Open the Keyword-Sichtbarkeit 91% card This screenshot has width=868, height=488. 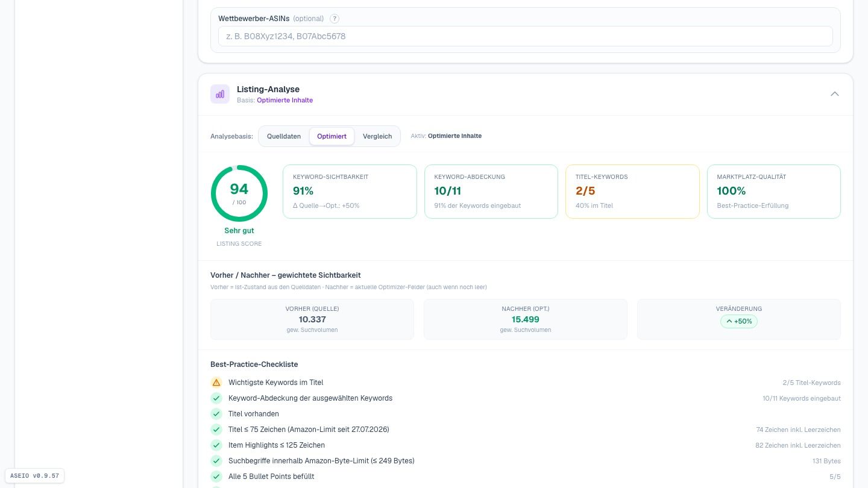click(350, 192)
